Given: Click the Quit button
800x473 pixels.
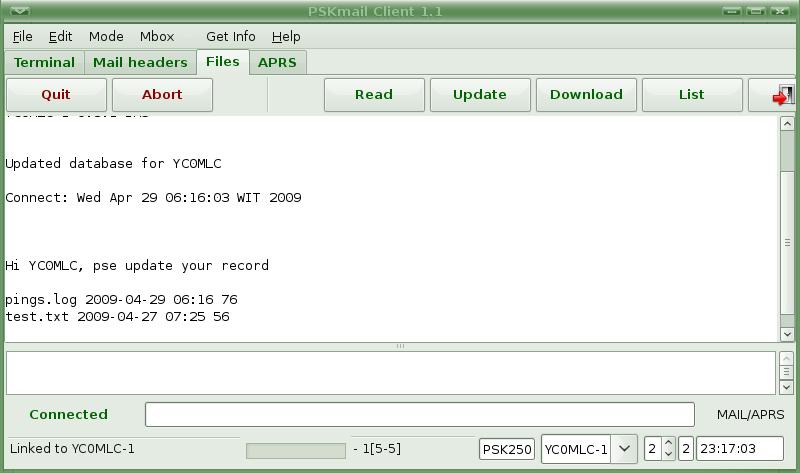Looking at the screenshot, I should pos(56,95).
